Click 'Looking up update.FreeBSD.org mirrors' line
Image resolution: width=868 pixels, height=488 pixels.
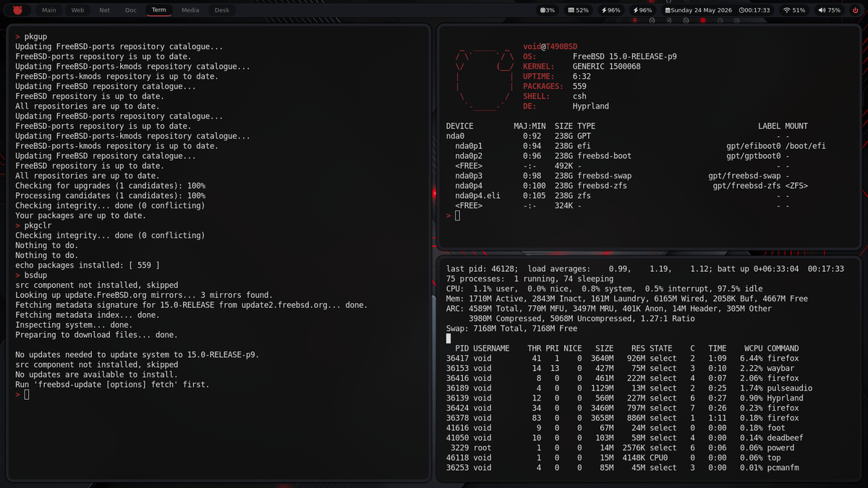(144, 295)
